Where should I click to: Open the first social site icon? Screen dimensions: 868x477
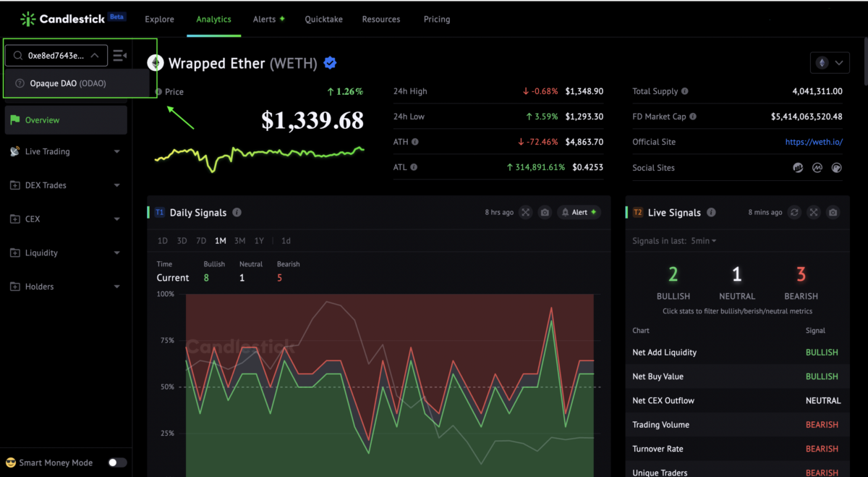798,167
